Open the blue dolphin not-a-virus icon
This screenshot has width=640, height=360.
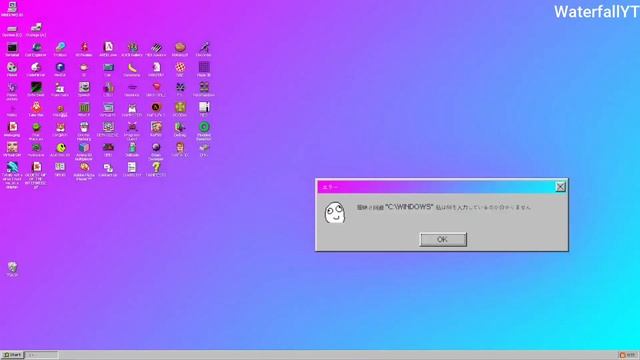tap(12, 167)
